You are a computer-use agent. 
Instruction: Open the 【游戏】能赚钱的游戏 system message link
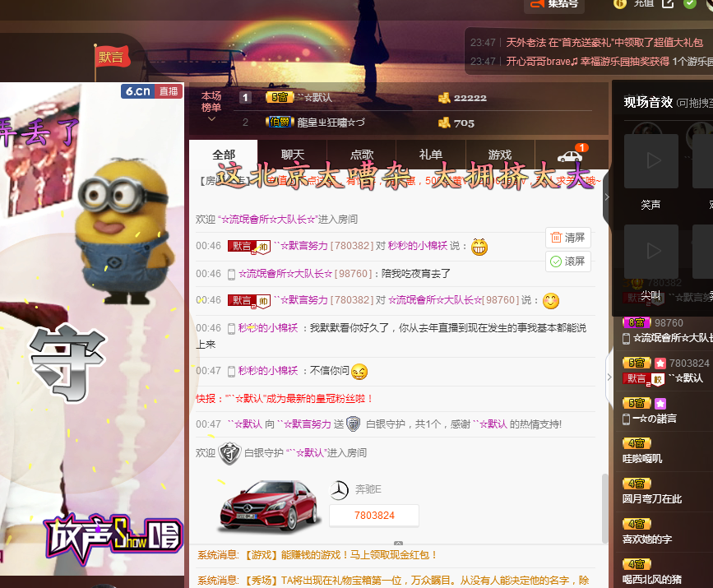tap(341, 555)
